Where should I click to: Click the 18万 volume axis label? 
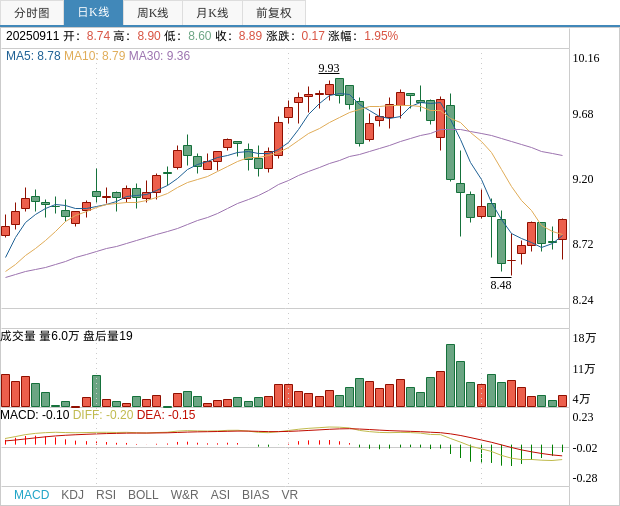584,338
